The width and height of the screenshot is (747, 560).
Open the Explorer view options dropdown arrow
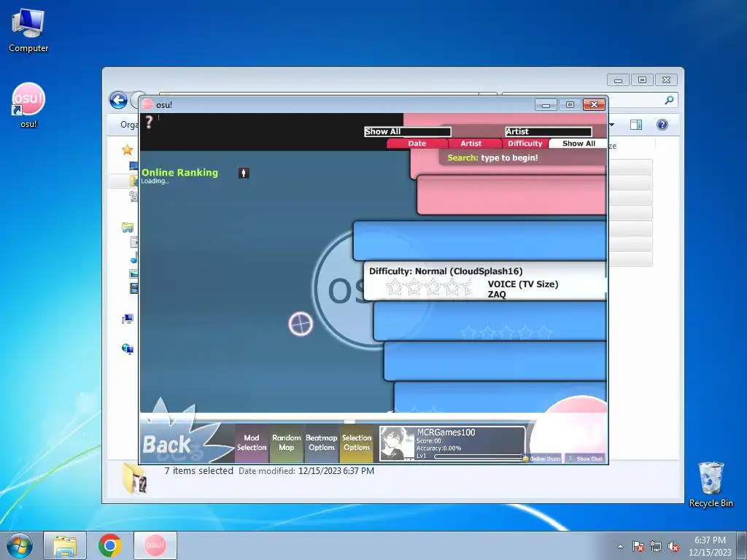pyautogui.click(x=612, y=125)
